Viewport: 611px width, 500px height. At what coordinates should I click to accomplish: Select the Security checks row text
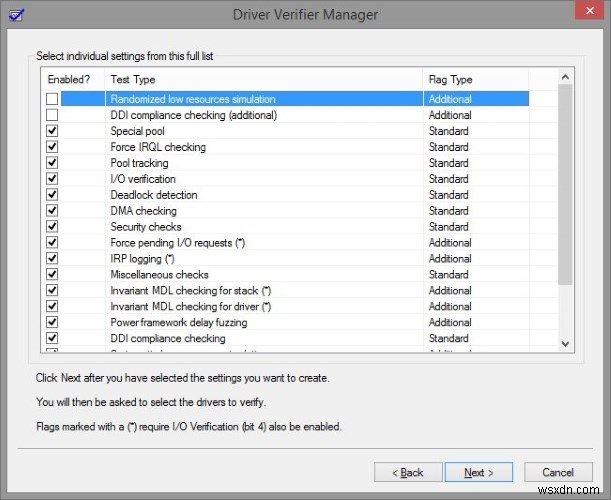tap(146, 227)
